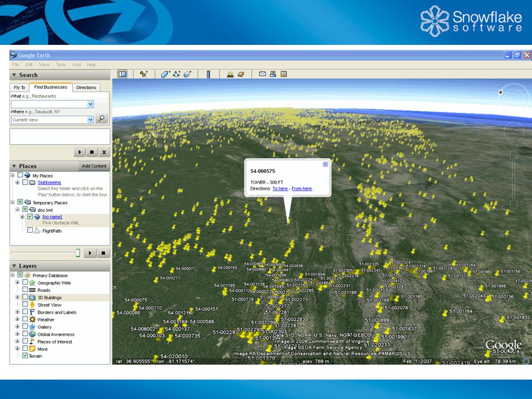Image resolution: width=532 pixels, height=399 pixels.
Task: Expand the Places of Interest node
Action: click(17, 341)
